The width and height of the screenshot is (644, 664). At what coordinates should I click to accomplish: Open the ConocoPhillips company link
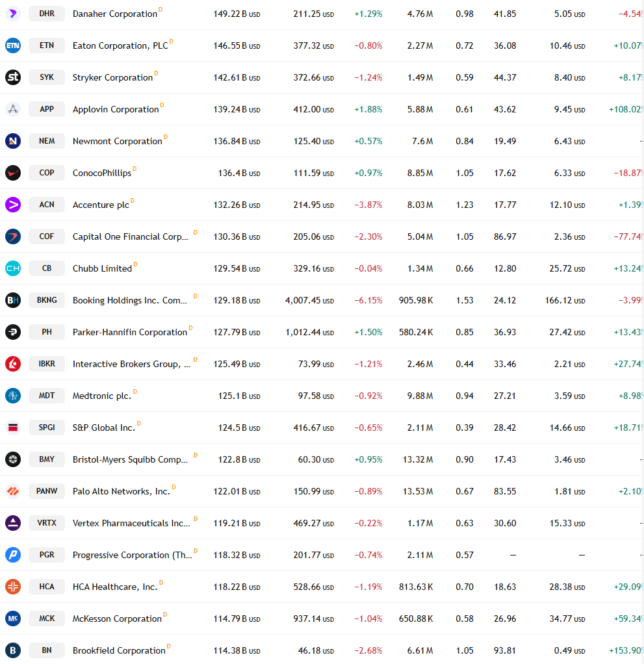tap(102, 173)
